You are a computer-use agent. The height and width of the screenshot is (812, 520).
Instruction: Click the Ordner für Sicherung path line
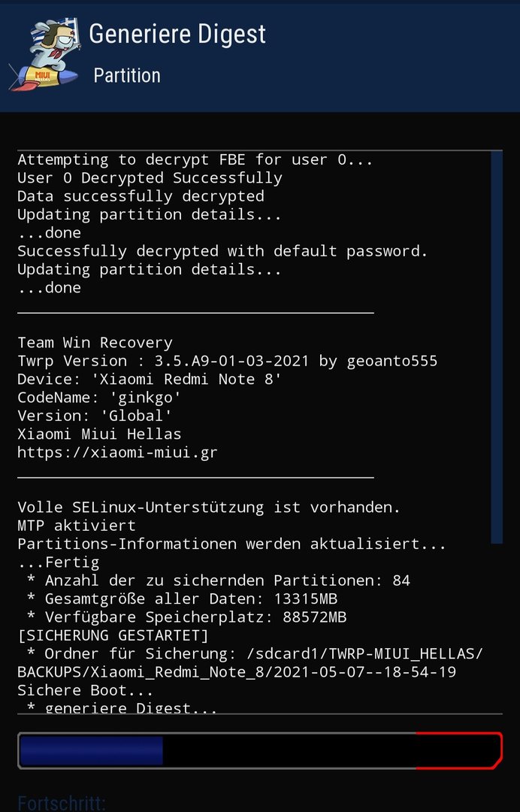(x=250, y=663)
